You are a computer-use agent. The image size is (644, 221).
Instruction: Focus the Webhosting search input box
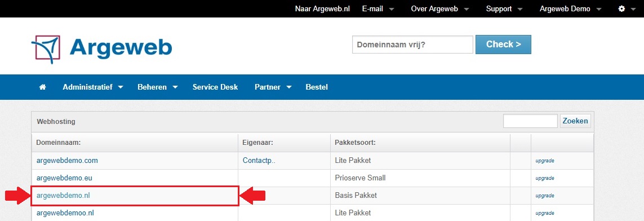click(x=530, y=121)
